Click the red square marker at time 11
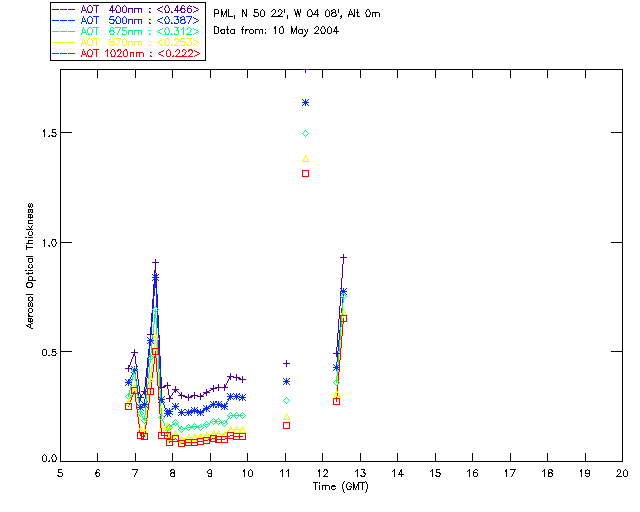Viewport: 640px width, 512px height. (287, 425)
